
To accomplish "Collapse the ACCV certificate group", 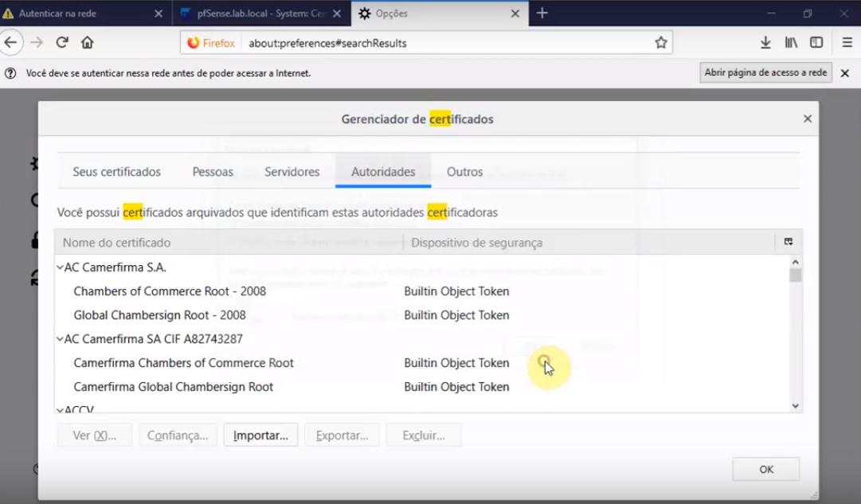I will click(60, 409).
